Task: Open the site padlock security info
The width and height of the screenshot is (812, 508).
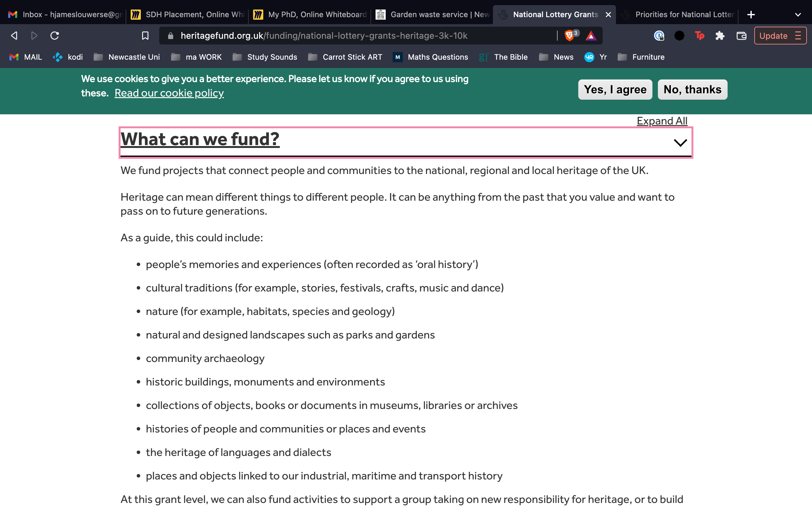Action: [170, 36]
